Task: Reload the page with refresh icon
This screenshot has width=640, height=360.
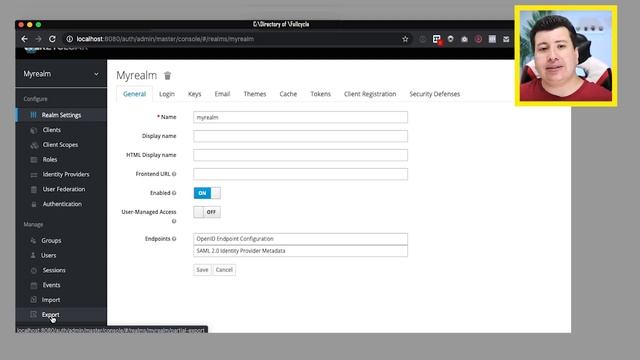Action: tap(52, 39)
